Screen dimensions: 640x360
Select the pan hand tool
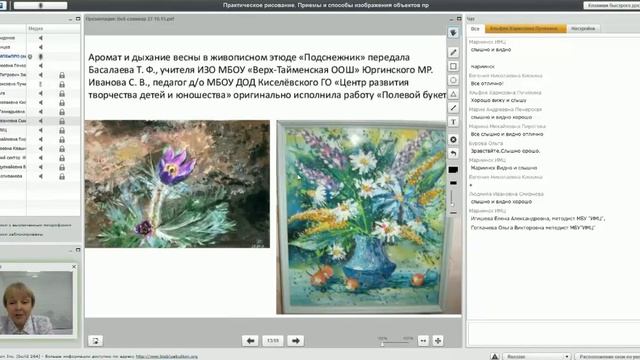pyautogui.click(x=453, y=33)
